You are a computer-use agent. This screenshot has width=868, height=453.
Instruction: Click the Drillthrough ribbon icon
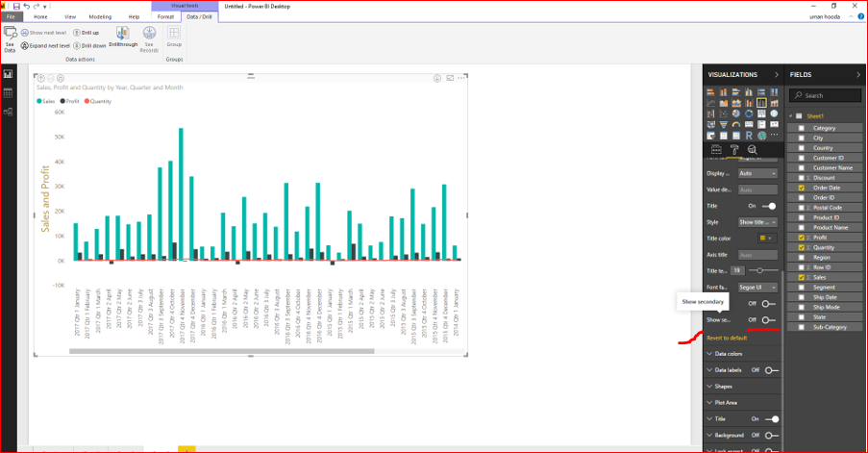click(x=123, y=37)
